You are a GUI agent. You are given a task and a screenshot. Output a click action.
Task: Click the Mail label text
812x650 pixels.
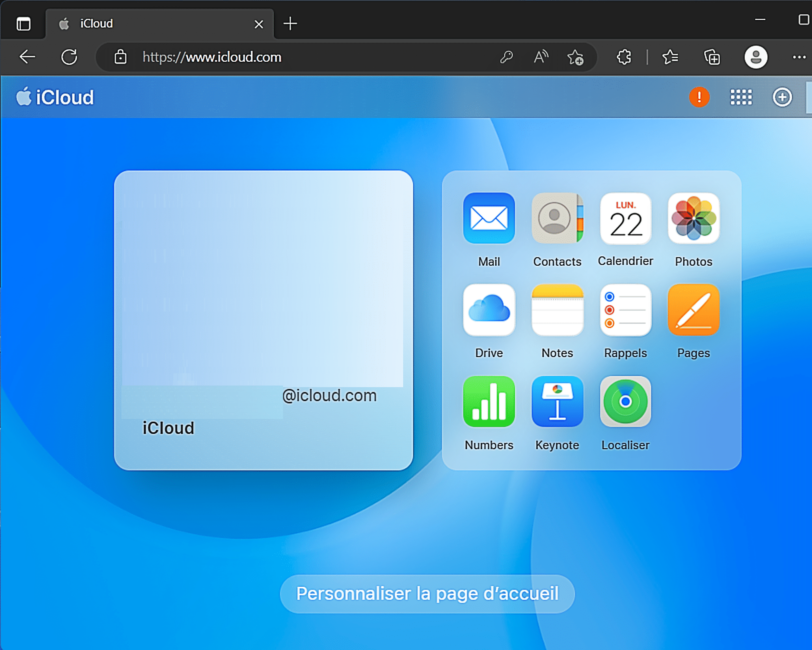pos(489,262)
